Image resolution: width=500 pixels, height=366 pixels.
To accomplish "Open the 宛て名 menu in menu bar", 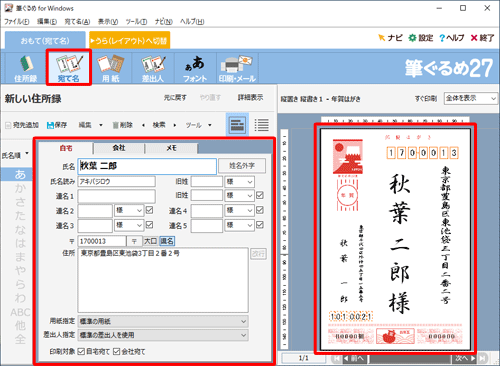I will tap(77, 22).
